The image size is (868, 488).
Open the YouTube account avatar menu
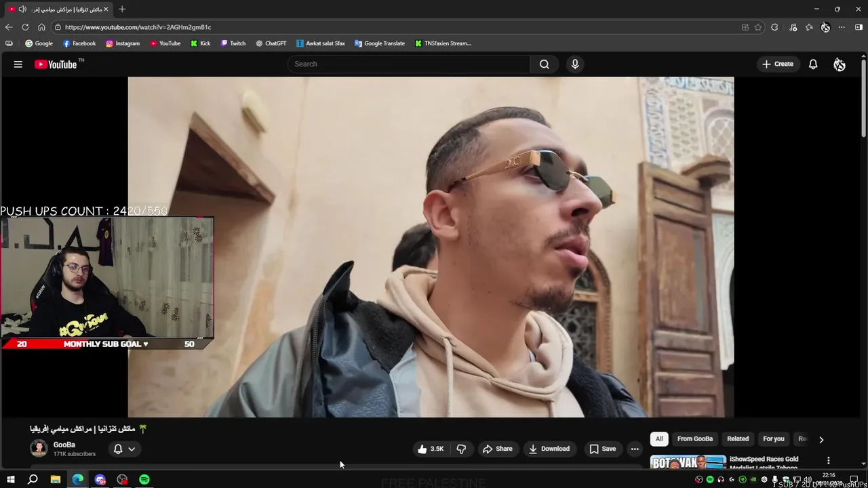pyautogui.click(x=840, y=64)
